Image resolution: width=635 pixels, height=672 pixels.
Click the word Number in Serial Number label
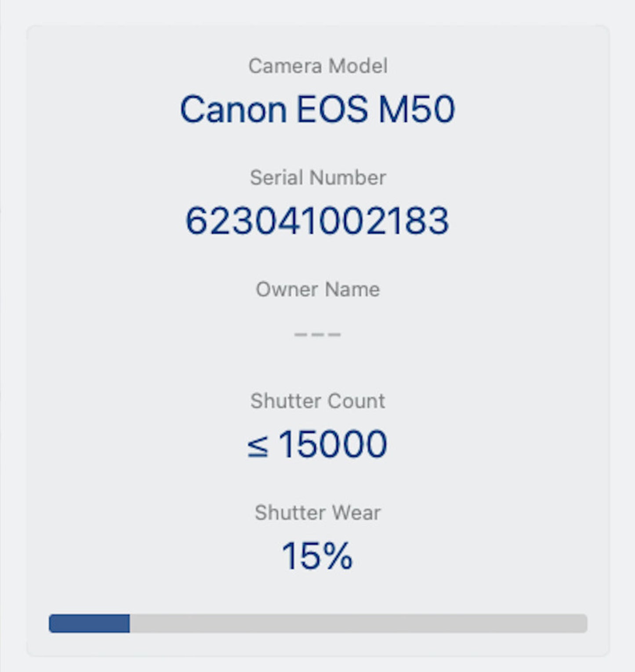coord(347,178)
